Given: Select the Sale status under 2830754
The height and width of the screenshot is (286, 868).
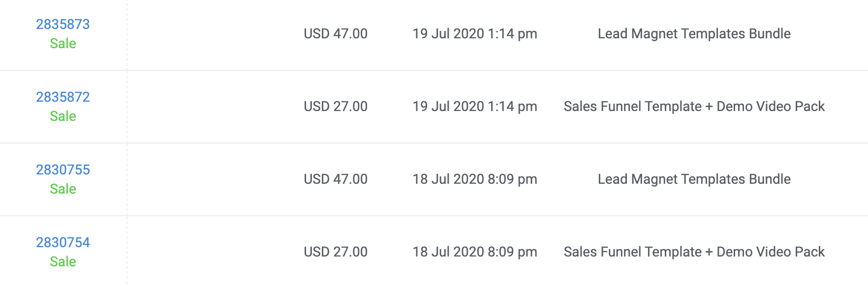Looking at the screenshot, I should [63, 261].
